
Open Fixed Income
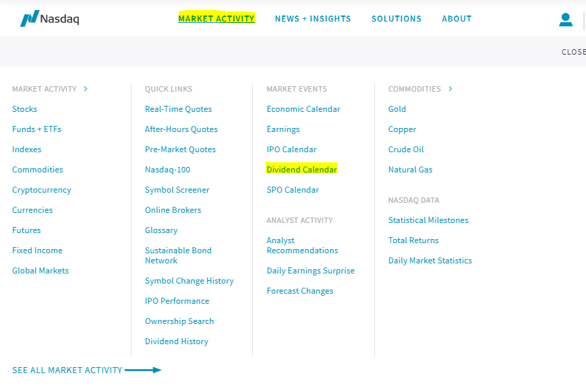(x=37, y=250)
